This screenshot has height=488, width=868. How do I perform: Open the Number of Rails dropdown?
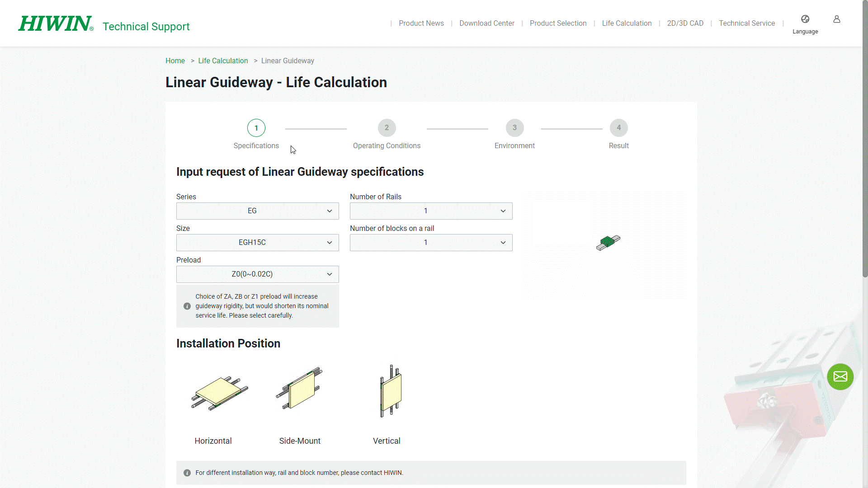(431, 211)
